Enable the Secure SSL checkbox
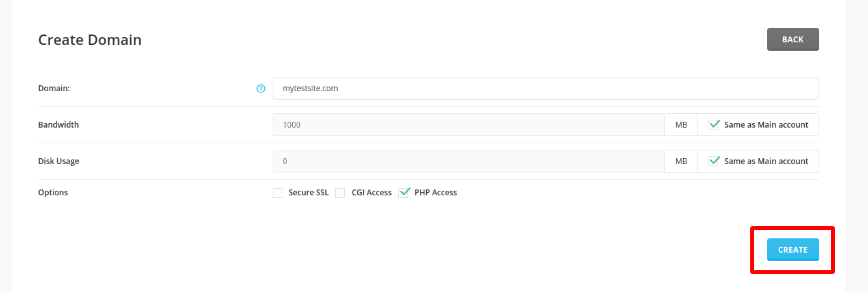Viewport: 868px width, 293px height. pyautogui.click(x=278, y=193)
